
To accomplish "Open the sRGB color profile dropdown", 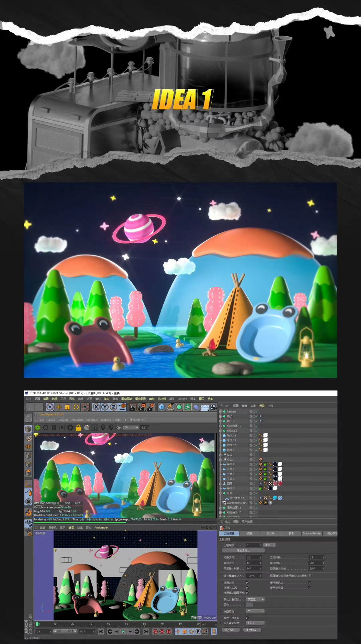I will [255, 623].
